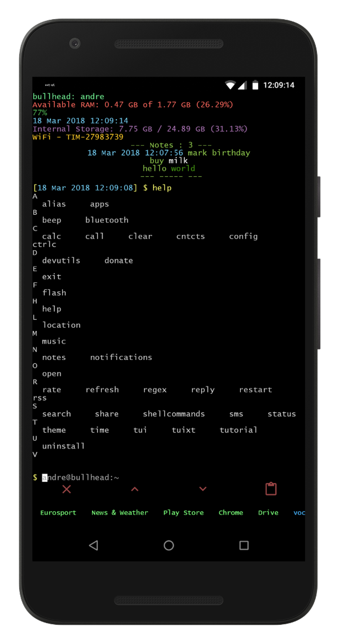
Task: Select the open command
Action: [x=52, y=374]
